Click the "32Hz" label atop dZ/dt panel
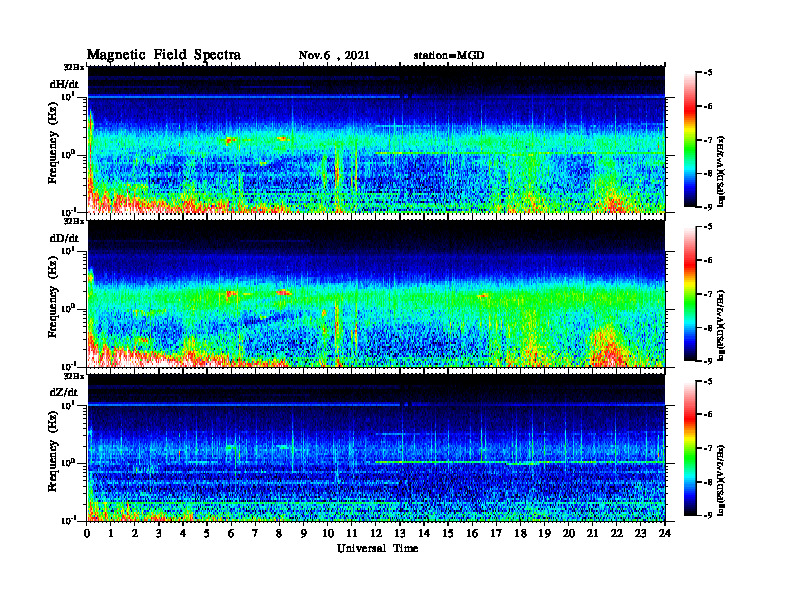Image resolution: width=792 pixels, height=612 pixels. tap(73, 376)
